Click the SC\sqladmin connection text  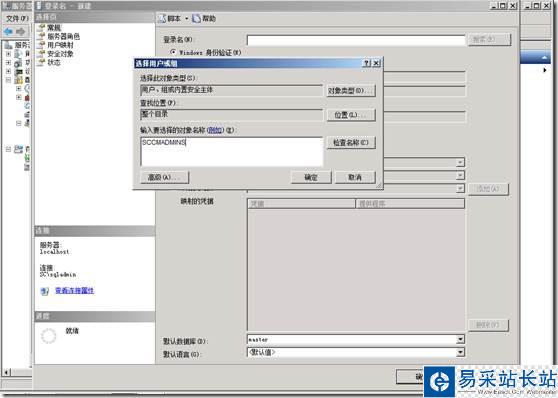(58, 274)
